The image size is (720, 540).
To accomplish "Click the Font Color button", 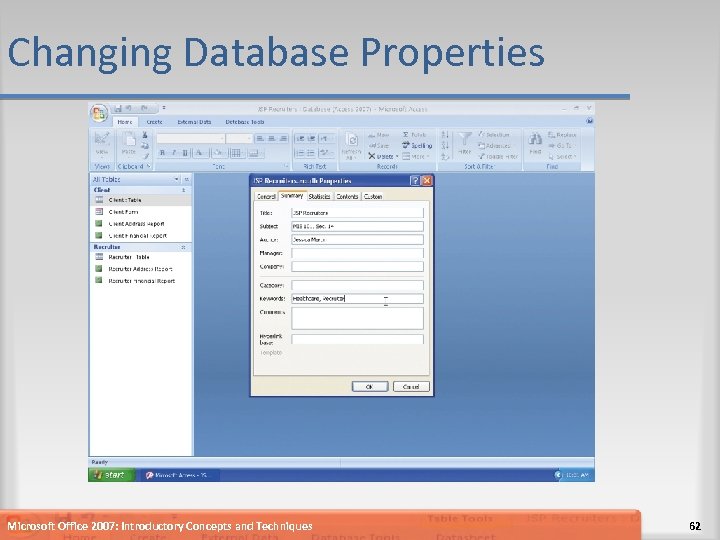I will (201, 153).
